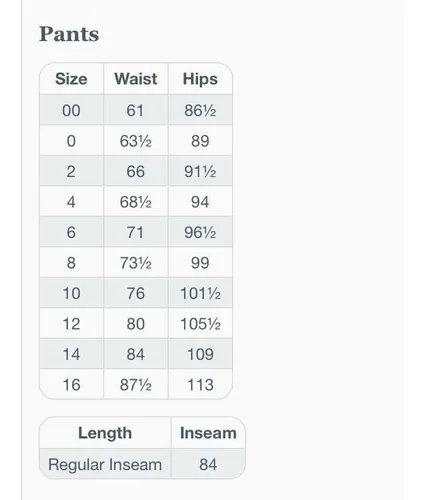Click hips value 105½
The height and width of the screenshot is (500, 426).
(x=200, y=324)
